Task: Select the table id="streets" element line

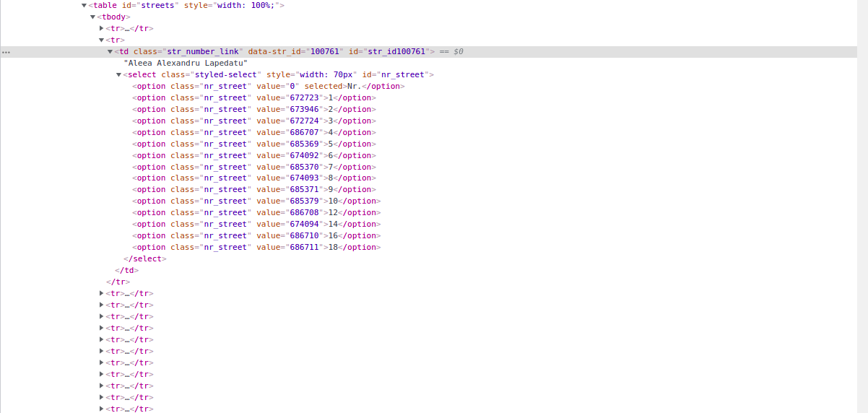Action: (x=186, y=6)
